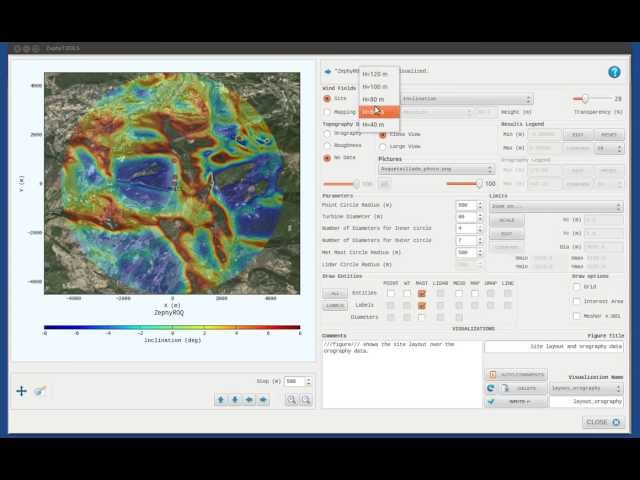Click the Delete visualization button
Viewport: 640px width, 480px height.
523,388
